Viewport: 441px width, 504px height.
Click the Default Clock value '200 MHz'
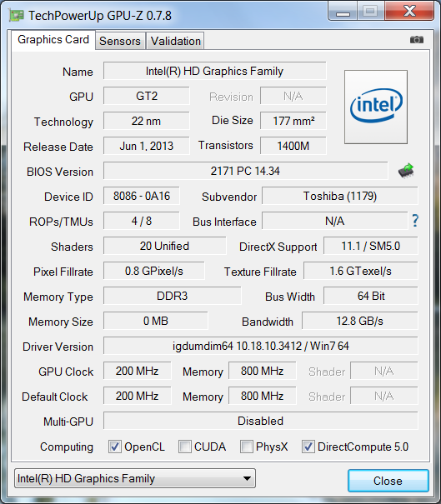click(x=137, y=396)
